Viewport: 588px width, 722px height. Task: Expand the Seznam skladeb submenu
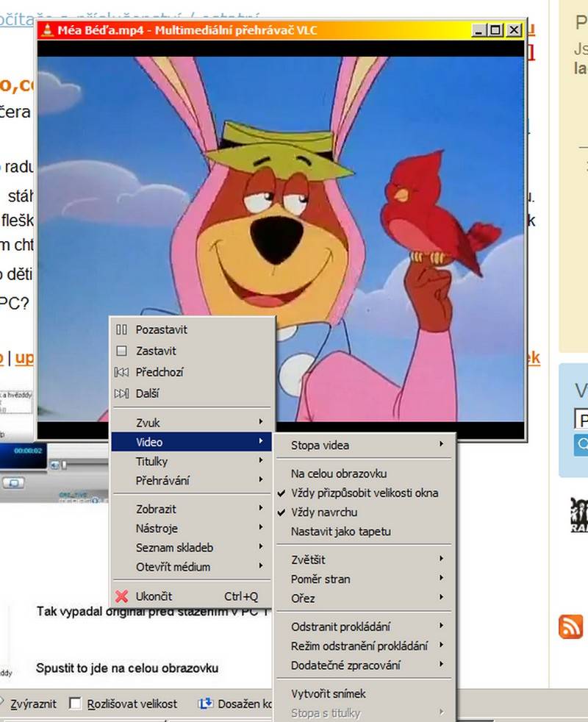(x=191, y=548)
